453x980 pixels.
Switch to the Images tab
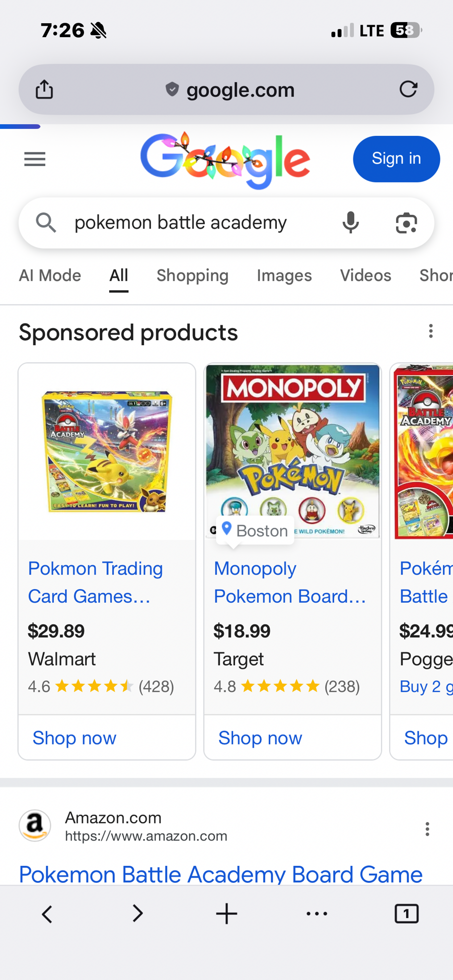coord(284,275)
